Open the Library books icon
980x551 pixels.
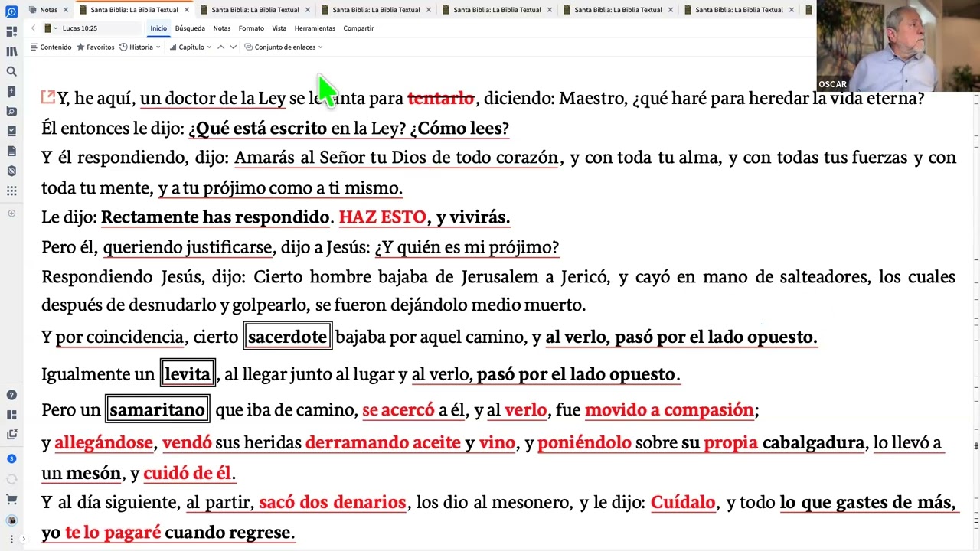pyautogui.click(x=11, y=51)
